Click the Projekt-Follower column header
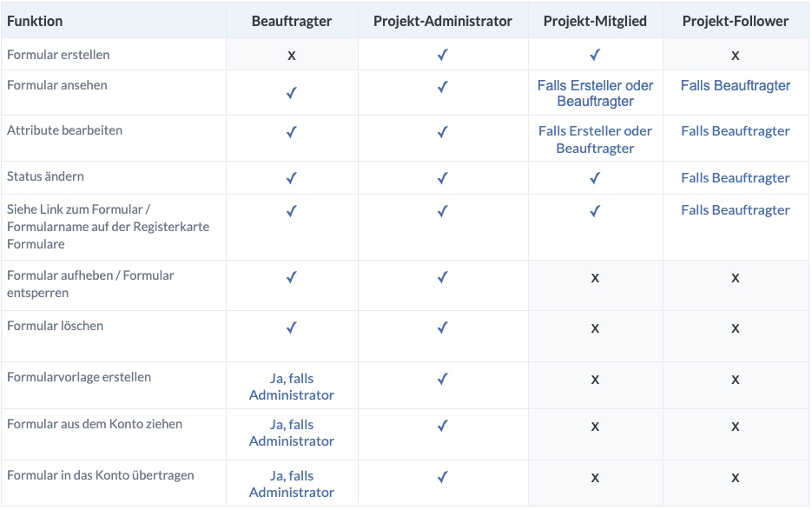The width and height of the screenshot is (812, 510). pos(736,21)
